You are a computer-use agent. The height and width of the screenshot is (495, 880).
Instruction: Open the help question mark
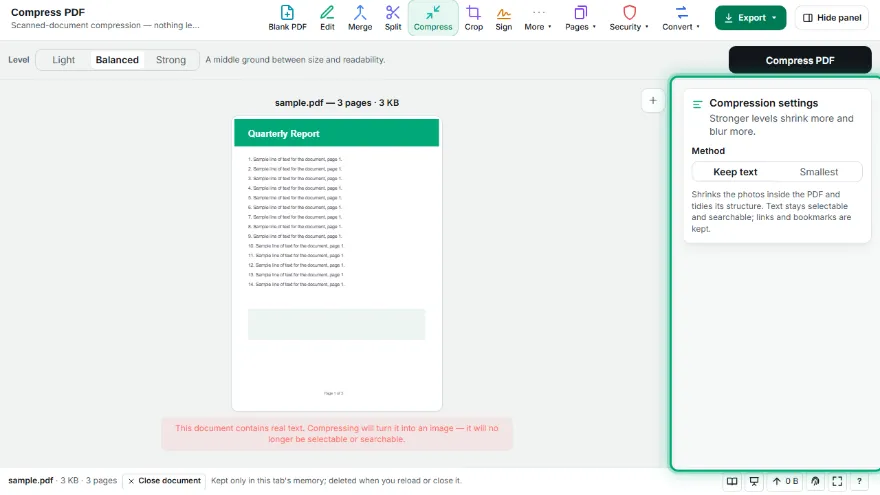click(859, 482)
